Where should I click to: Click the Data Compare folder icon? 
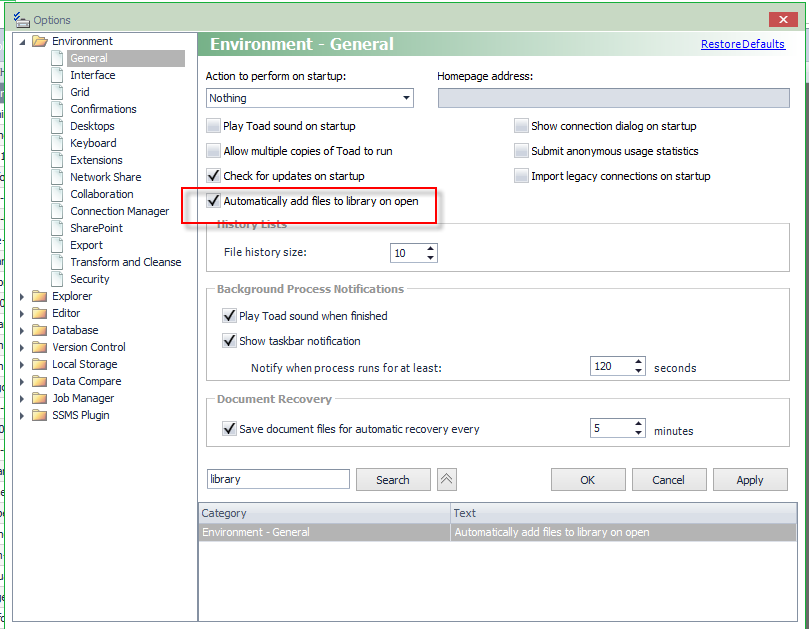pyautogui.click(x=40, y=381)
